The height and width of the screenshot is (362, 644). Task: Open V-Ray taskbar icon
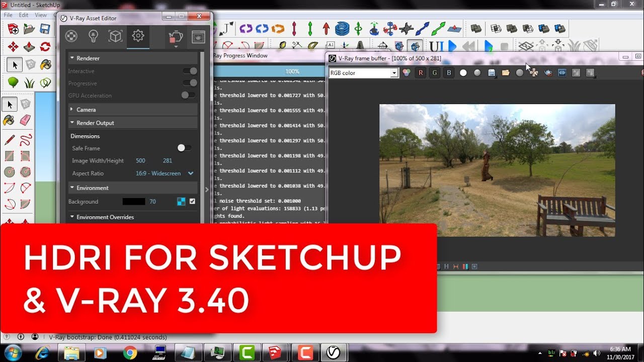pyautogui.click(x=334, y=353)
